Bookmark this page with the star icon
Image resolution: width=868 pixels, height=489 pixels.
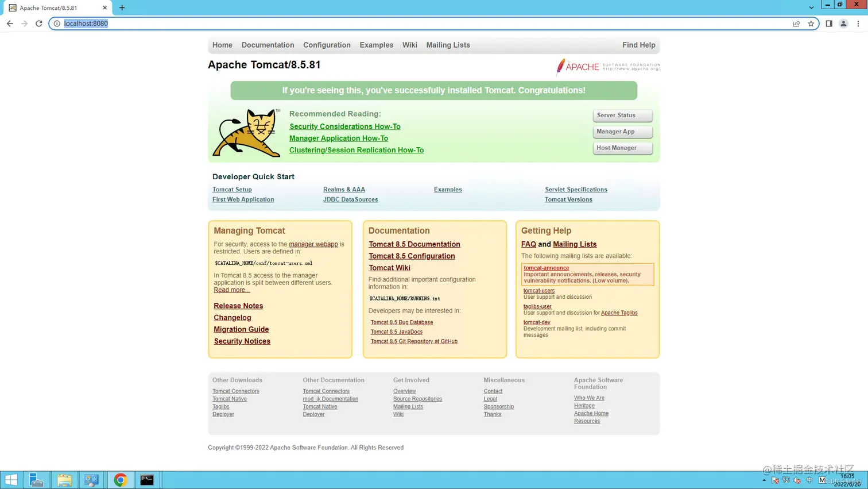[x=811, y=24]
